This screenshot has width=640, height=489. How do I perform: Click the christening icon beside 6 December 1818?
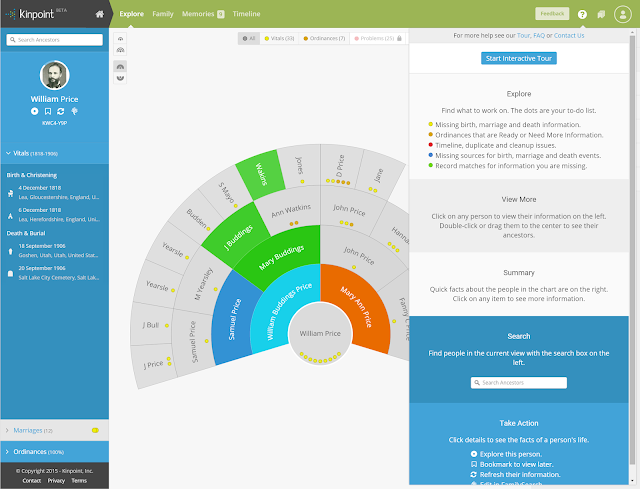[x=11, y=215]
